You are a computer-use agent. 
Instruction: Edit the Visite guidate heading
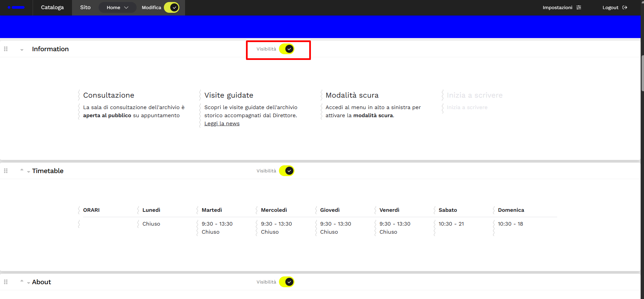click(x=229, y=95)
